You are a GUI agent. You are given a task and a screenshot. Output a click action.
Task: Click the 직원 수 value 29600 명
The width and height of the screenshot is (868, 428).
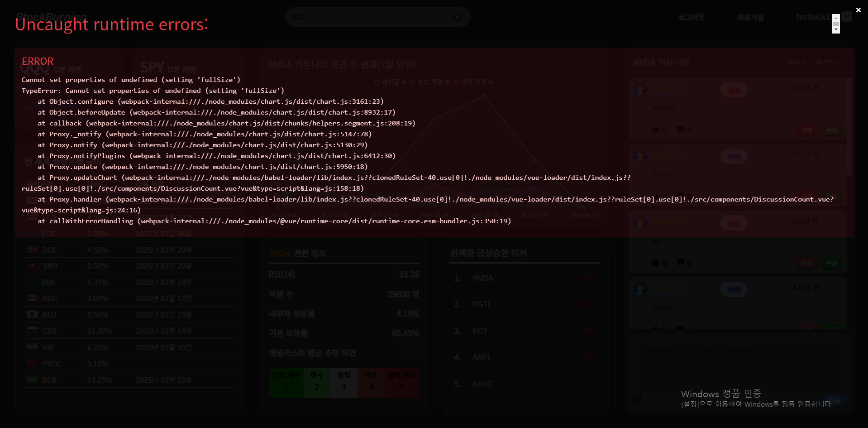403,294
